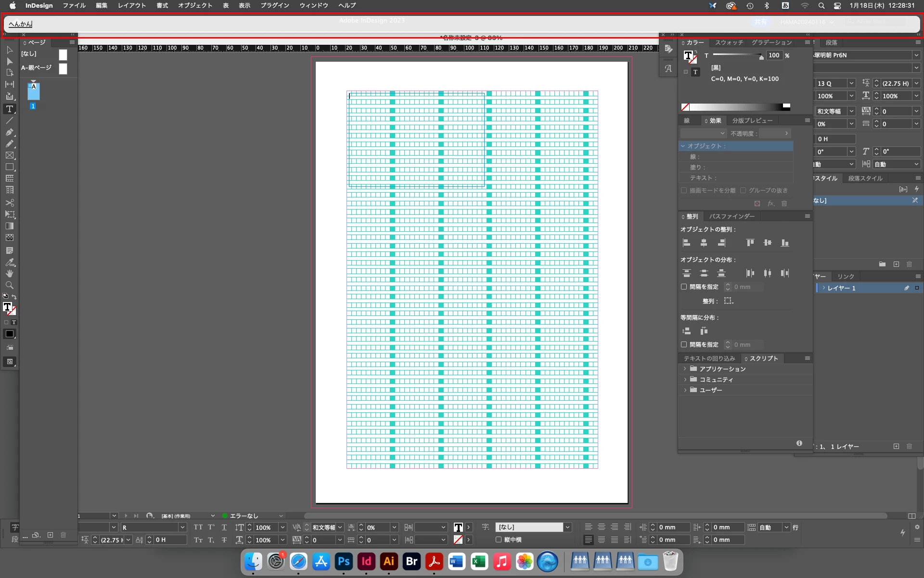The width and height of the screenshot is (924, 578).
Task: Choose the Scissors tool
Action: (x=9, y=202)
